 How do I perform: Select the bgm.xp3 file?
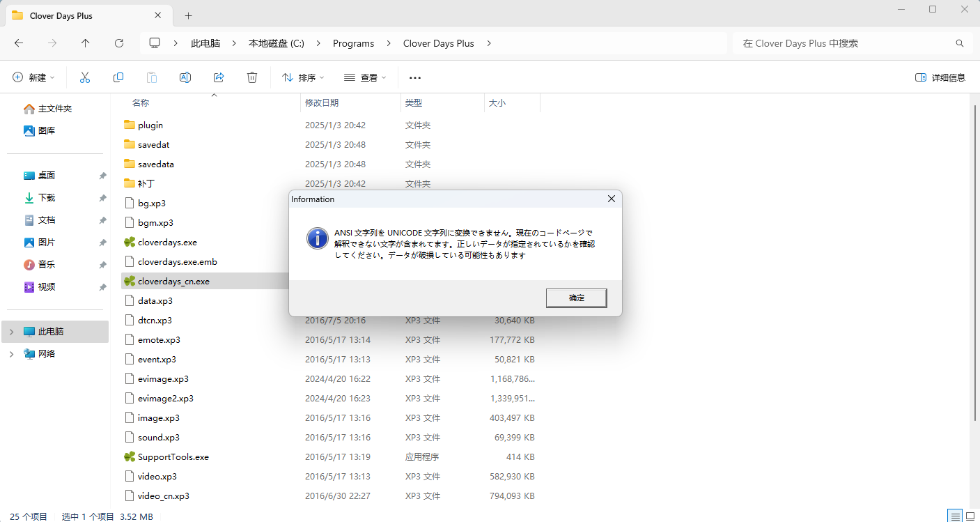click(x=155, y=223)
